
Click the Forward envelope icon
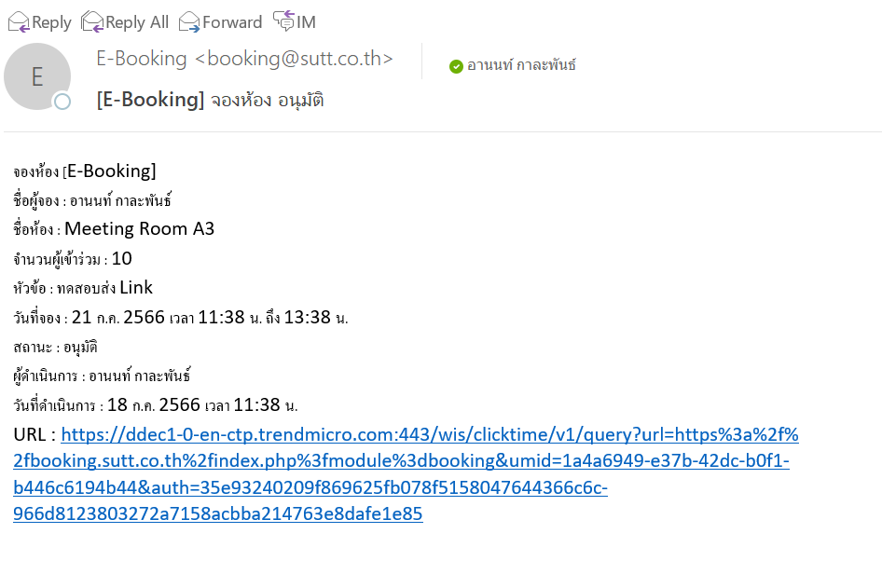[189, 22]
